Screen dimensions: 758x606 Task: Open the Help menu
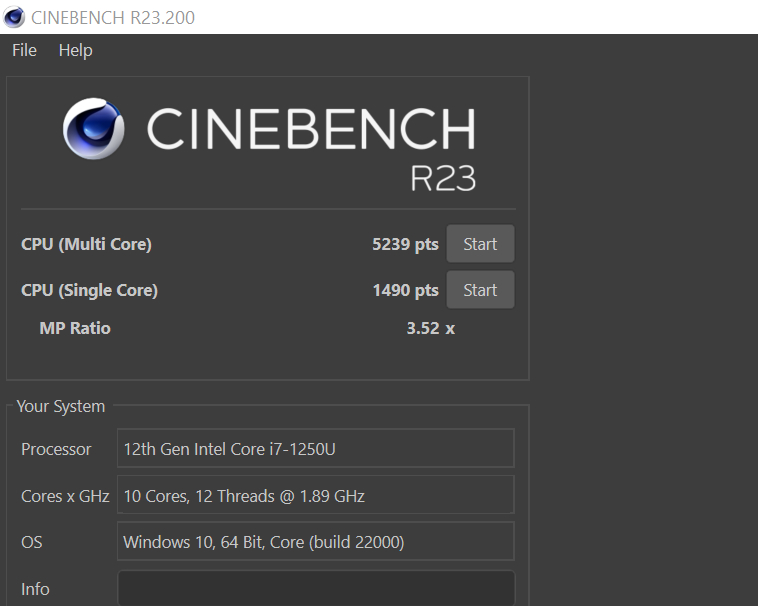click(75, 50)
